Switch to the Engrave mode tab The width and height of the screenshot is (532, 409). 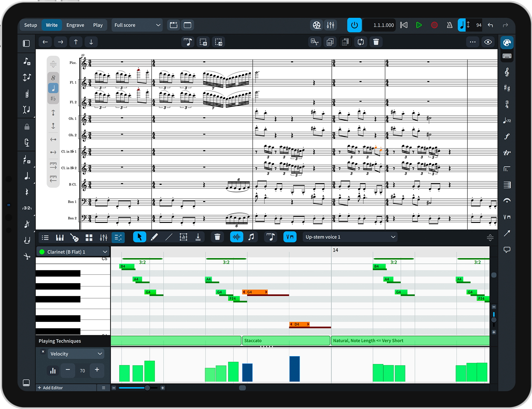point(75,25)
